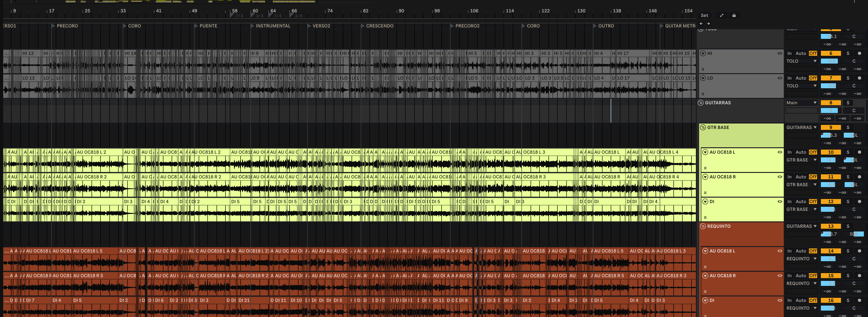Click REQUINTO pan control showing 50R

coord(854,234)
